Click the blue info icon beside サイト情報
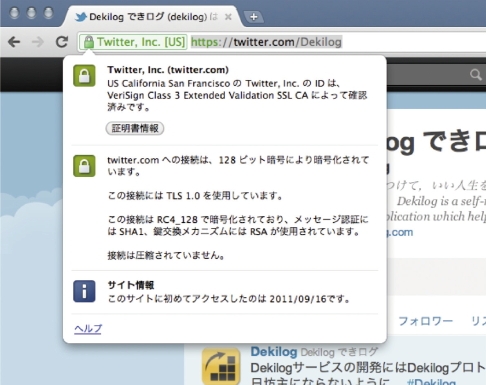This screenshot has height=385, width=486. (84, 291)
